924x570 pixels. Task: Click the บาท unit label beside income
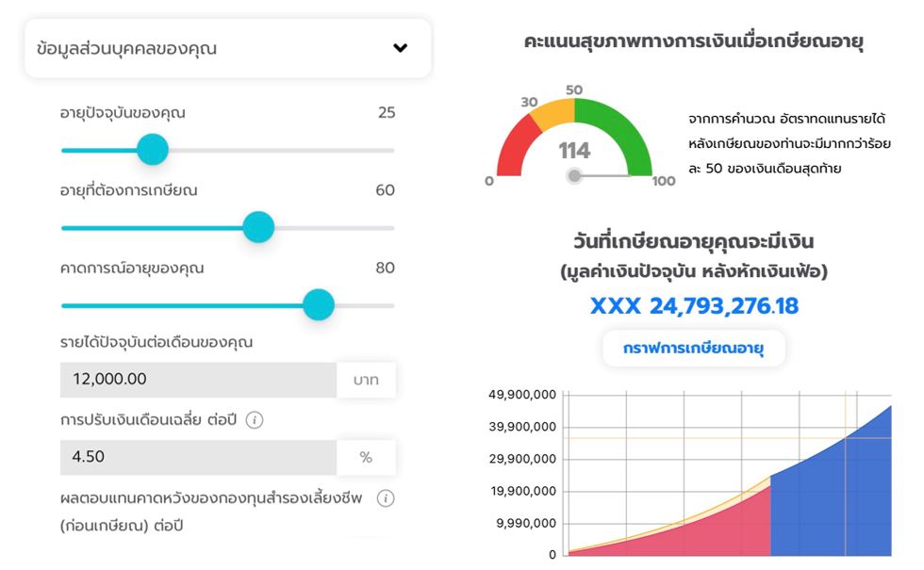pos(366,380)
